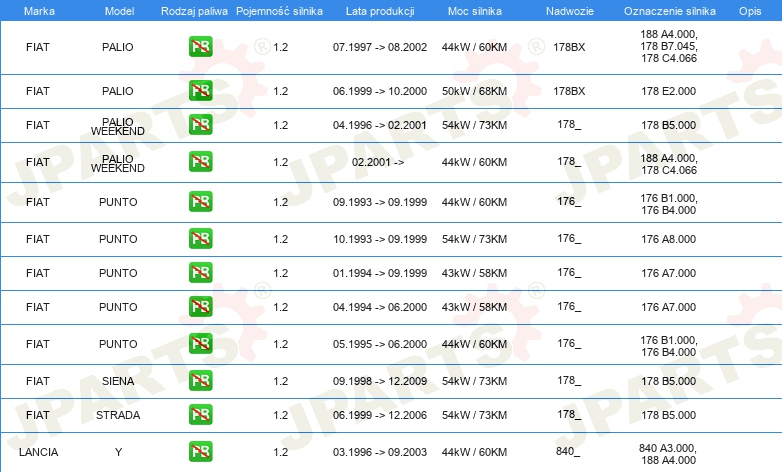This screenshot has height=472, width=782.
Task: Click engine code cell containing 178 B7.045
Action: coord(669,46)
